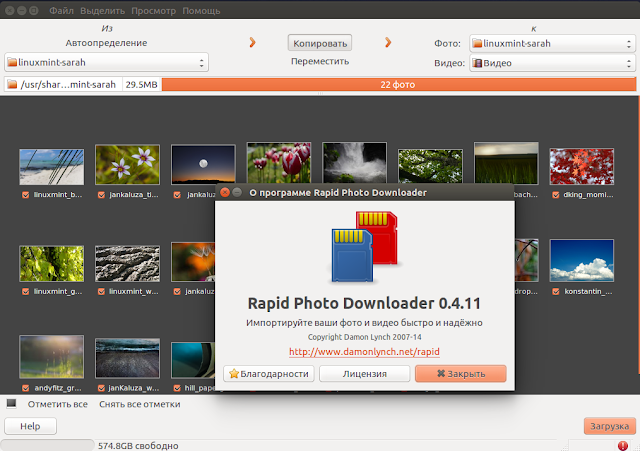Select the janKaluza_w... water thumbnail
Image resolution: width=640 pixels, height=451 pixels.
127,358
